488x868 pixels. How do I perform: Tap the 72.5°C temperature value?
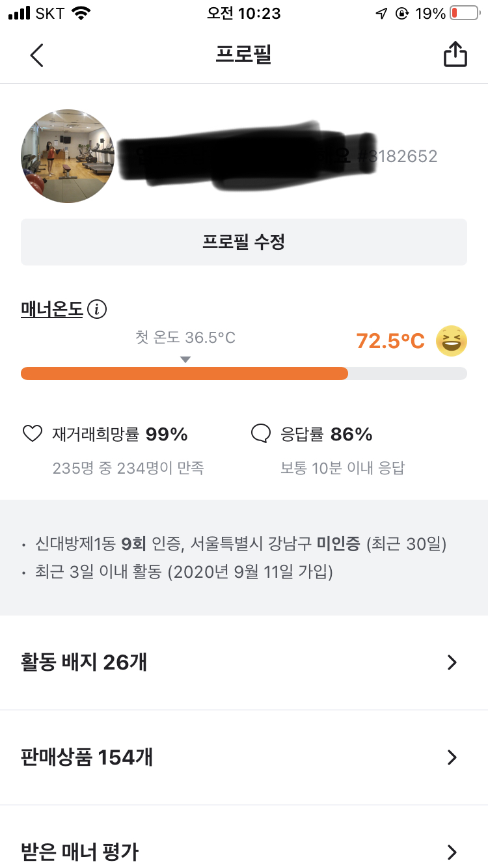[390, 341]
